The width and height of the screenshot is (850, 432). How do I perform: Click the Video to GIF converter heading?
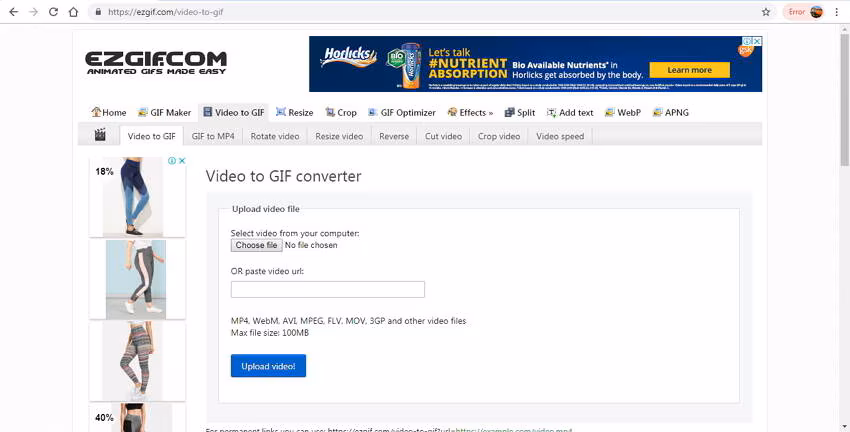(x=283, y=176)
